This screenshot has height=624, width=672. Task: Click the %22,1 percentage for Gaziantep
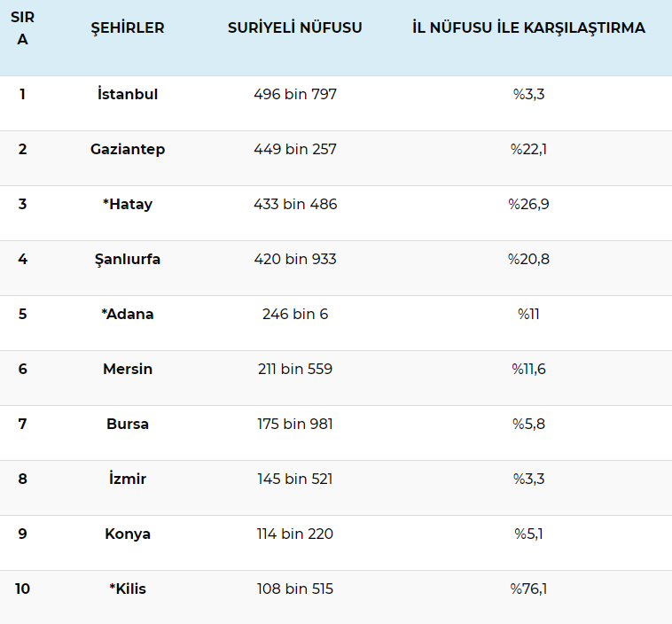[x=528, y=149]
